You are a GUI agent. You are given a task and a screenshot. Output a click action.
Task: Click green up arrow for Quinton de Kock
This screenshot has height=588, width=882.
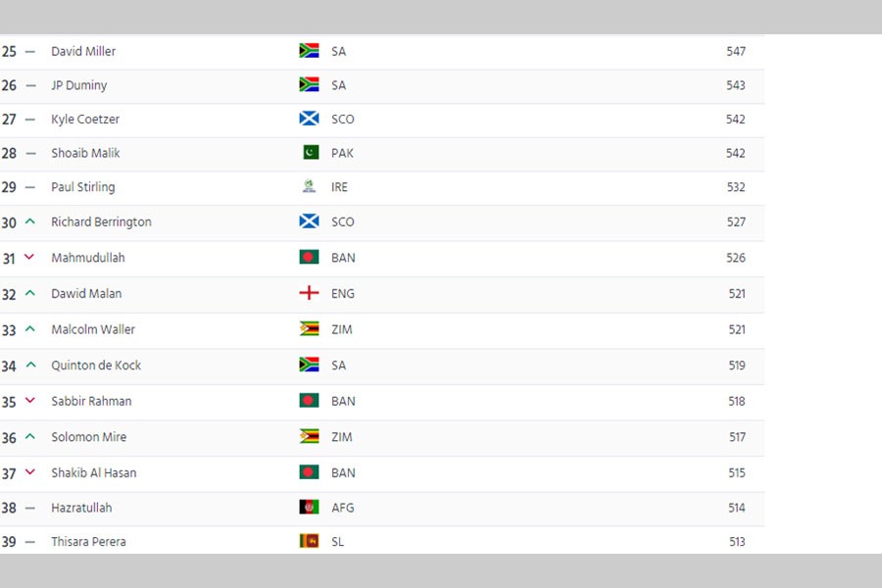point(29,365)
